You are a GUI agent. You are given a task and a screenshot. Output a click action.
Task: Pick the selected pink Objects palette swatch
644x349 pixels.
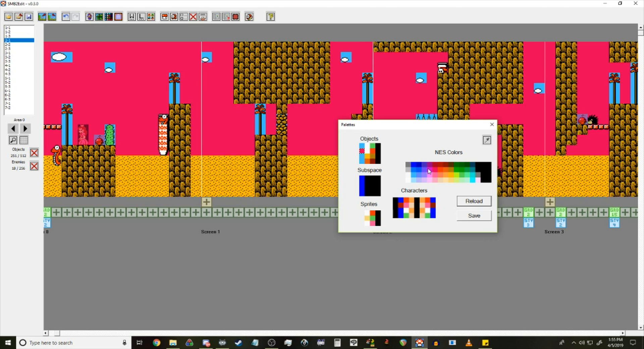click(362, 151)
